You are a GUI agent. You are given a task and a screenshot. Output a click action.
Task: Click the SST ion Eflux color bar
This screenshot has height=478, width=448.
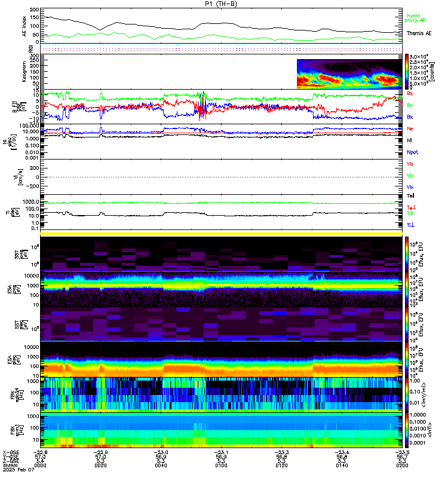[x=407, y=255]
